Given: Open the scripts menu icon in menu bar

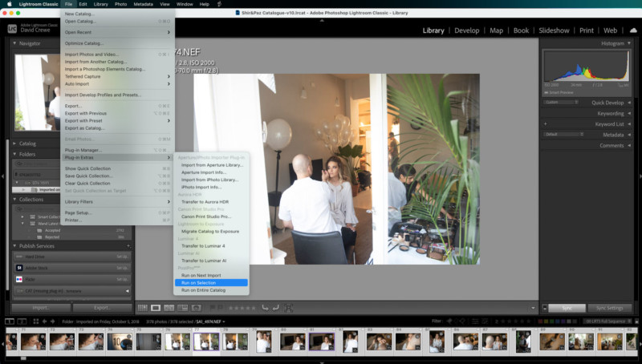Looking at the screenshot, I should [219, 4].
